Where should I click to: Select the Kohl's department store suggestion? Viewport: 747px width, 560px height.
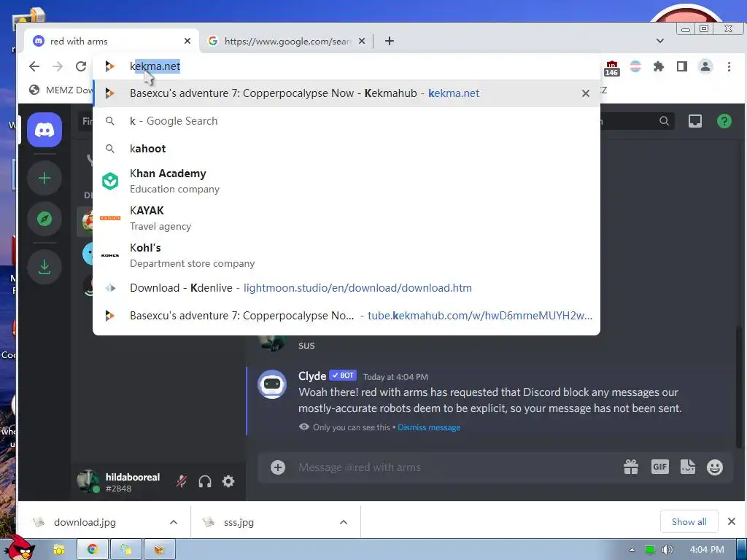347,255
